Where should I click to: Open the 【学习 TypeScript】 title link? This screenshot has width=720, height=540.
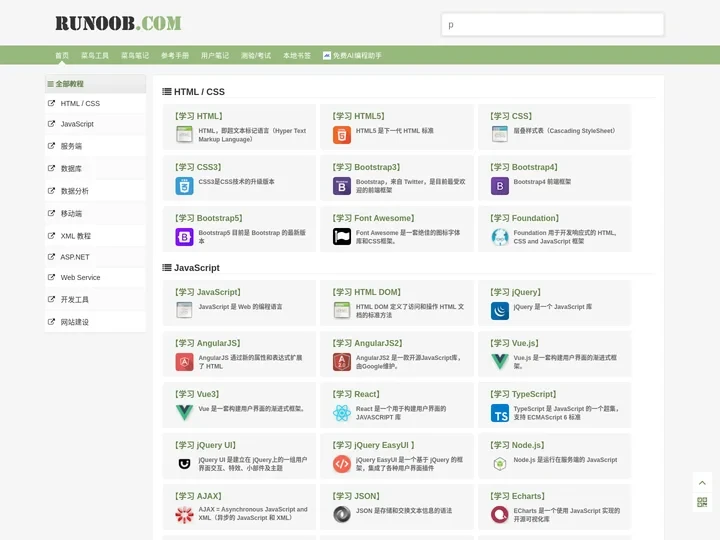[x=523, y=394]
